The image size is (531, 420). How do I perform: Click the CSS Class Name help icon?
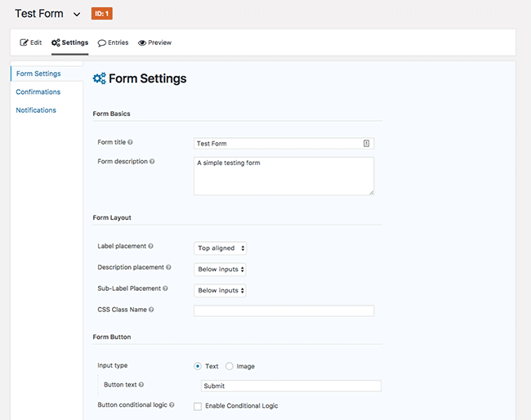click(151, 310)
